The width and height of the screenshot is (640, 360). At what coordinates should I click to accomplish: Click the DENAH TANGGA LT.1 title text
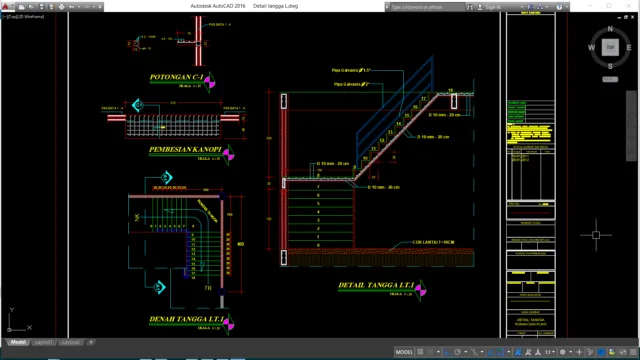point(187,319)
